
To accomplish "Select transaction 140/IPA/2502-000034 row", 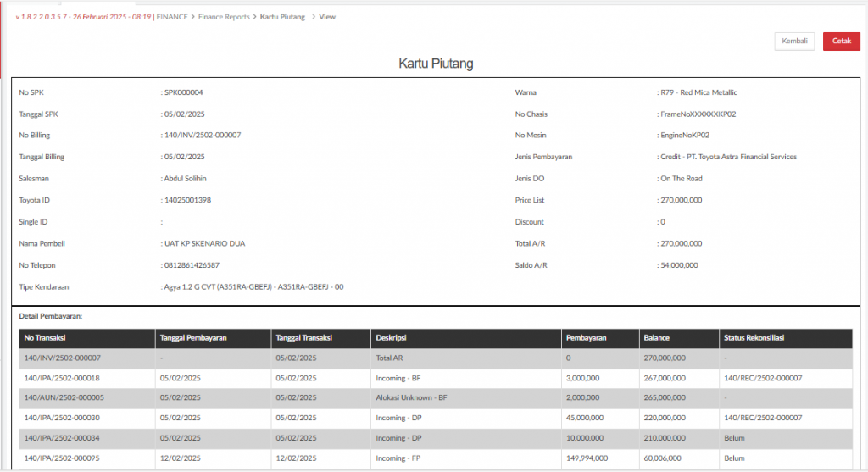I will [436, 438].
